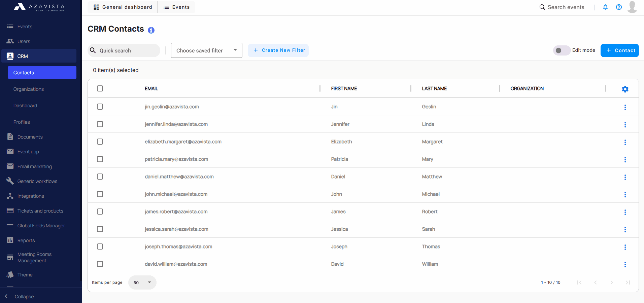This screenshot has width=644, height=303.
Task: Sort by the ORGANIZATION column header
Action: point(527,88)
